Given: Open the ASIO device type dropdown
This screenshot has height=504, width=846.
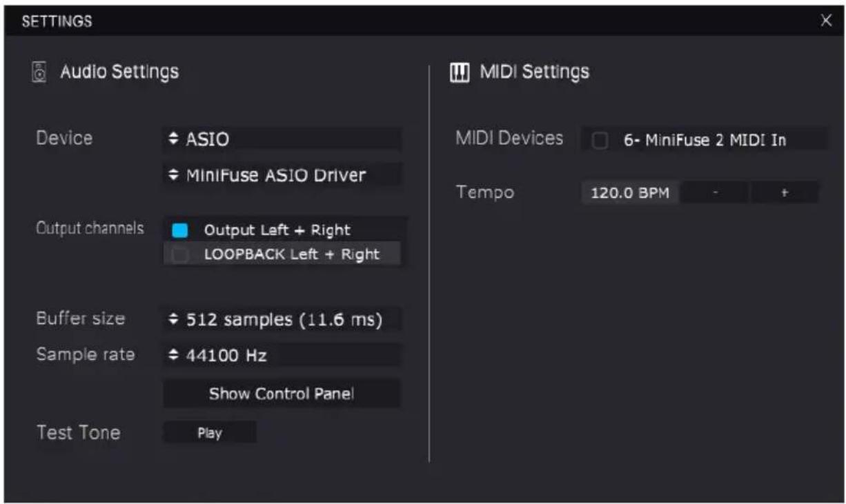Looking at the screenshot, I should coord(282,139).
